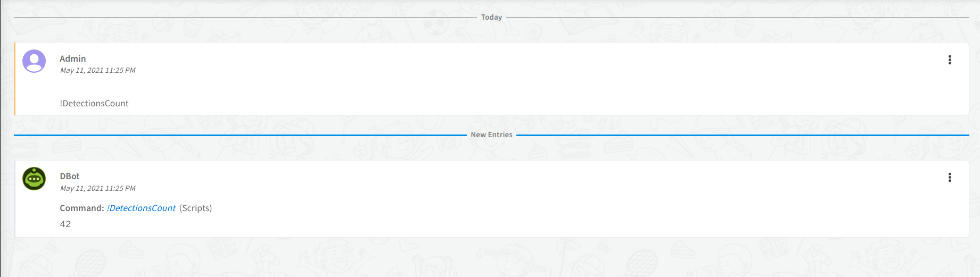Click the Today date divider label
Screen dimensions: 980x277
(491, 18)
